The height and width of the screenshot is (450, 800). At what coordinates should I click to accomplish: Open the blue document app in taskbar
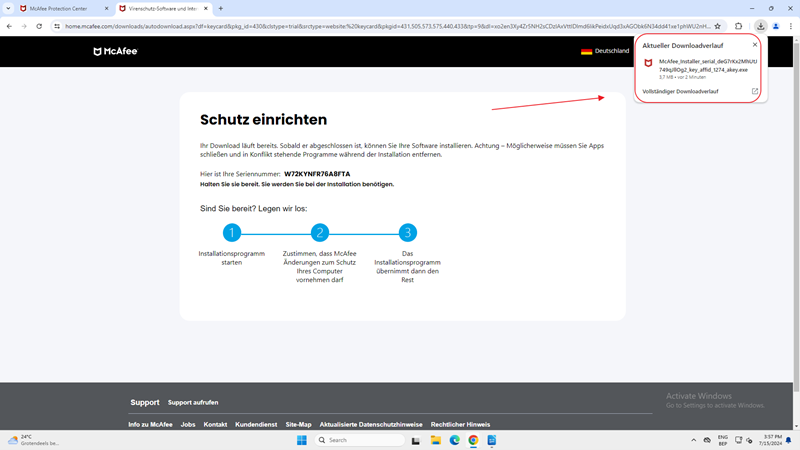point(492,440)
